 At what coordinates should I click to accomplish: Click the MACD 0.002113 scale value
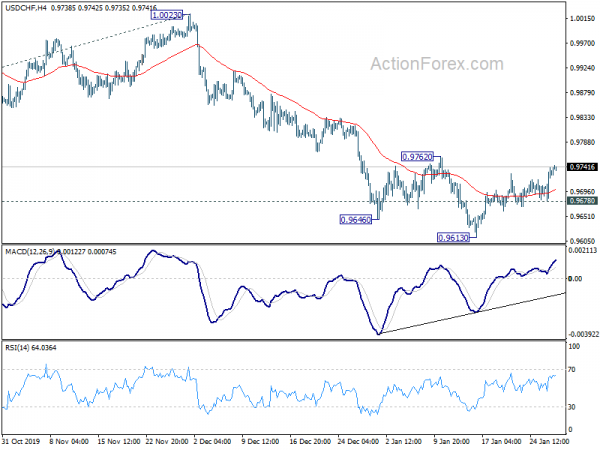[x=583, y=250]
